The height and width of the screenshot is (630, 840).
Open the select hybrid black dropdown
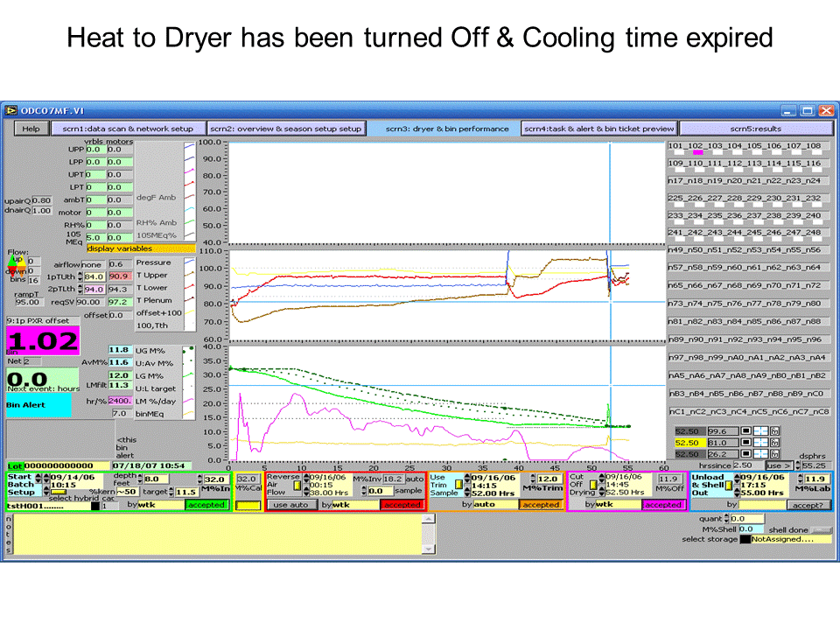point(95,505)
